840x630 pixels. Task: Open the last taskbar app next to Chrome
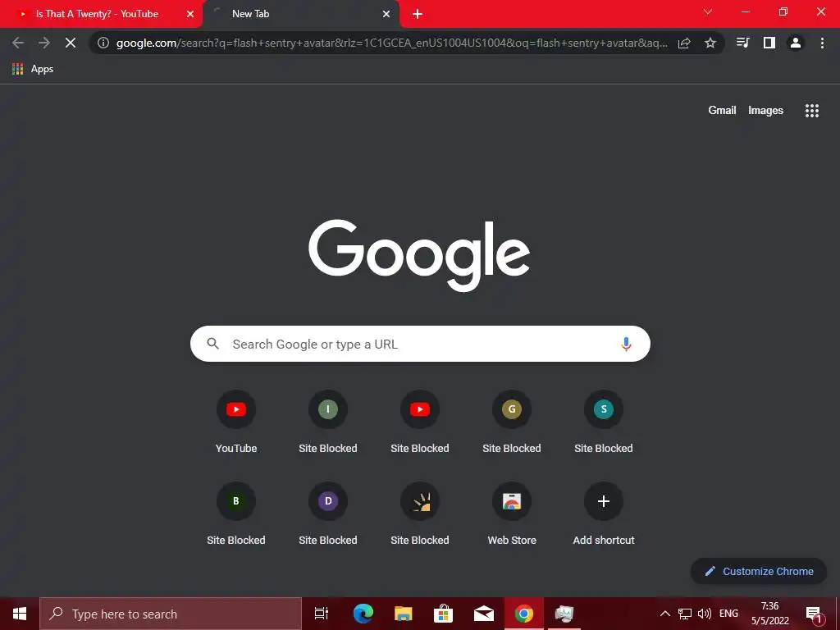tap(564, 614)
